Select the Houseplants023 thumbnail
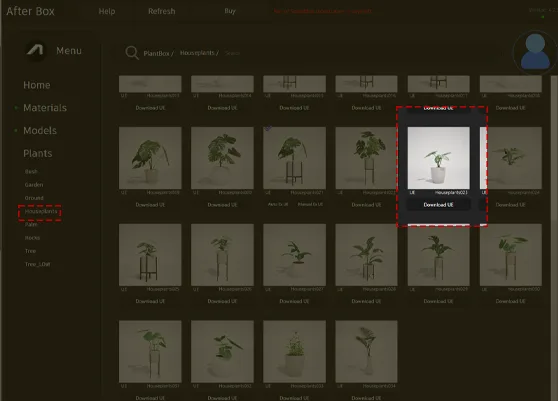The width and height of the screenshot is (558, 401). click(438, 158)
